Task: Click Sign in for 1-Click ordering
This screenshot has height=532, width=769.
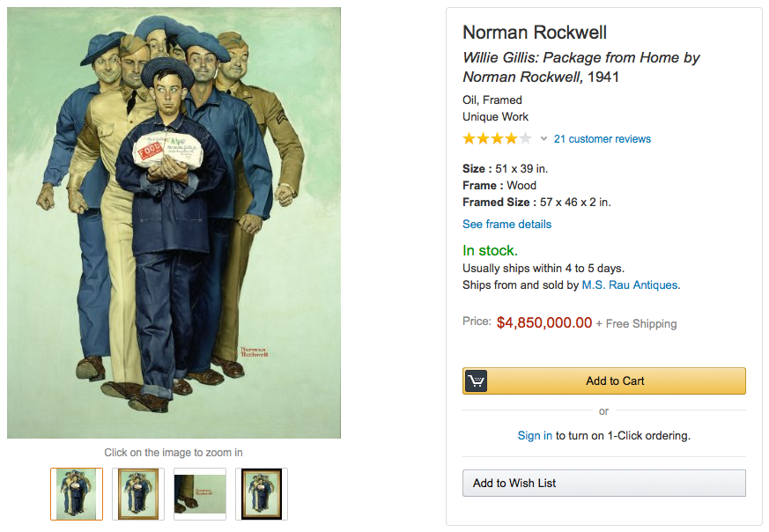Action: [x=535, y=435]
